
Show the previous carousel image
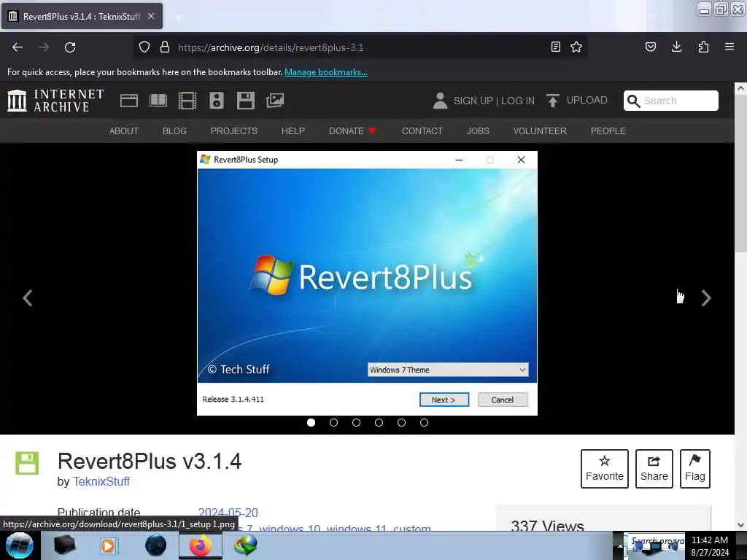pos(28,298)
